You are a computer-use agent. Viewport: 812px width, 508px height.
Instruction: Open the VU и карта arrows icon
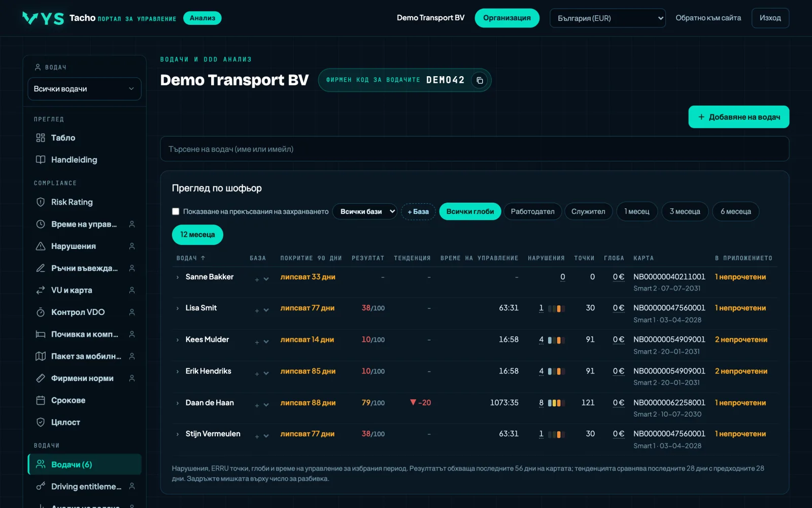(41, 290)
